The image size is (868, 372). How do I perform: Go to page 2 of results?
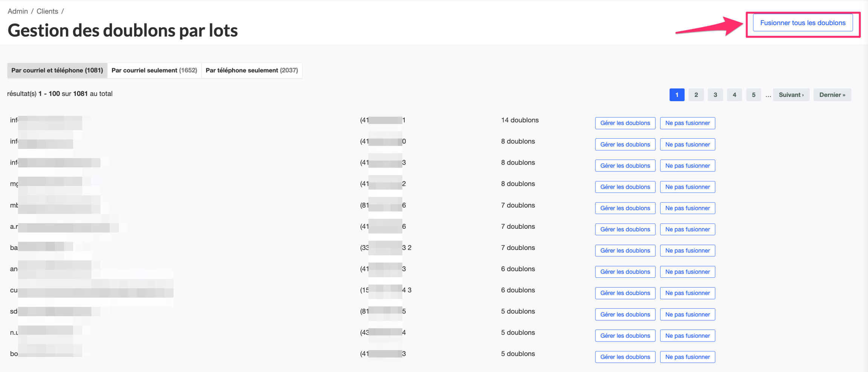click(x=696, y=95)
